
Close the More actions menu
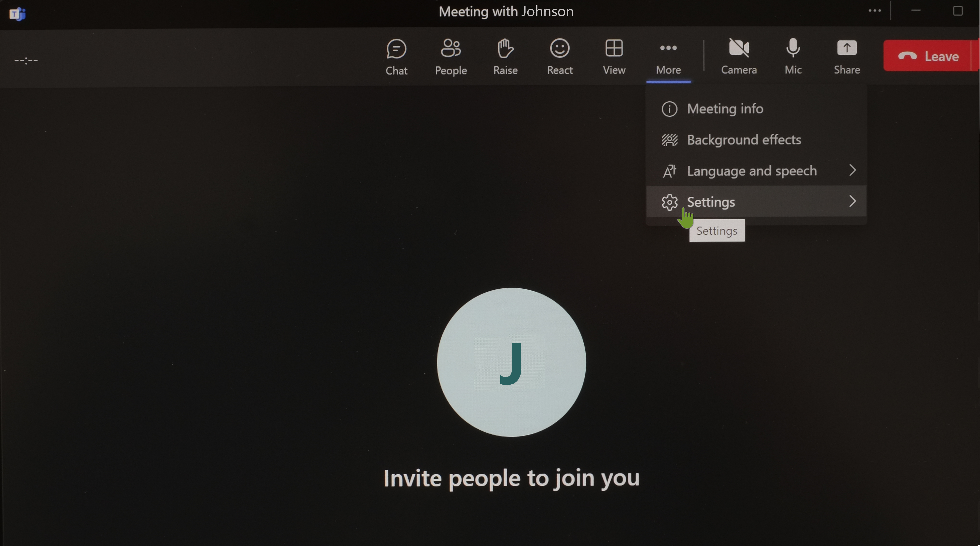[668, 57]
